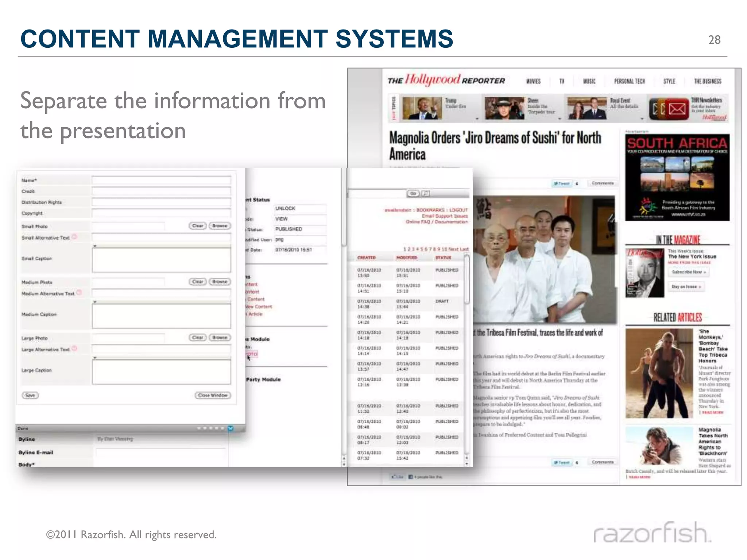Click into the Small Caption text area

pyautogui.click(x=162, y=260)
